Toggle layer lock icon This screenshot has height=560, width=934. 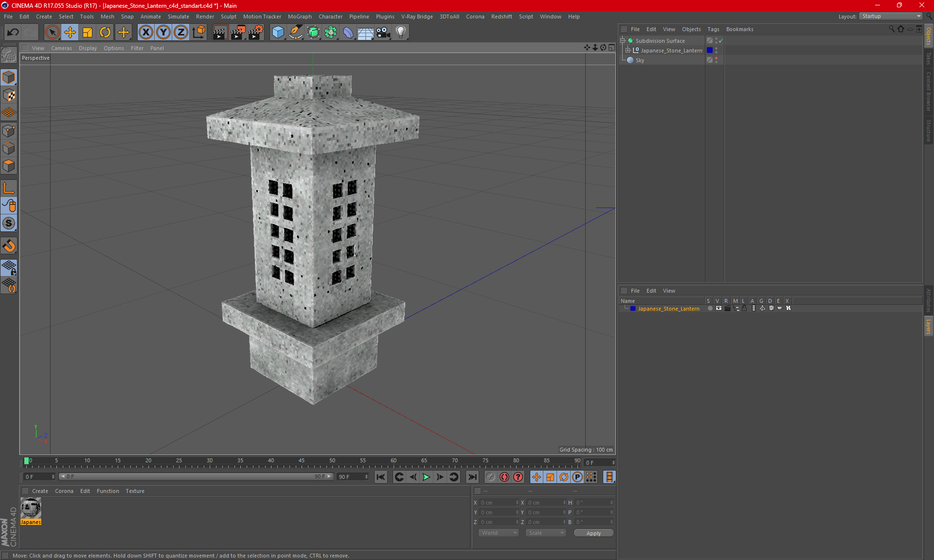coord(744,308)
